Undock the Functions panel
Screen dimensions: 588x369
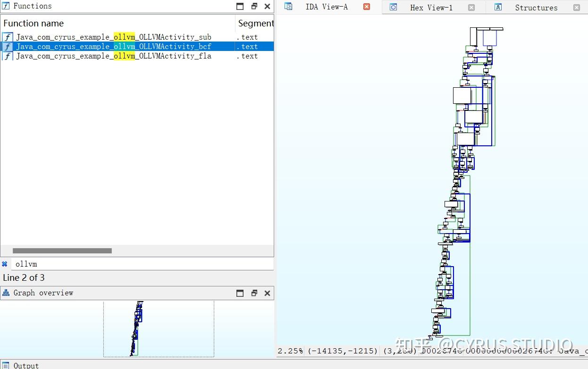[254, 6]
